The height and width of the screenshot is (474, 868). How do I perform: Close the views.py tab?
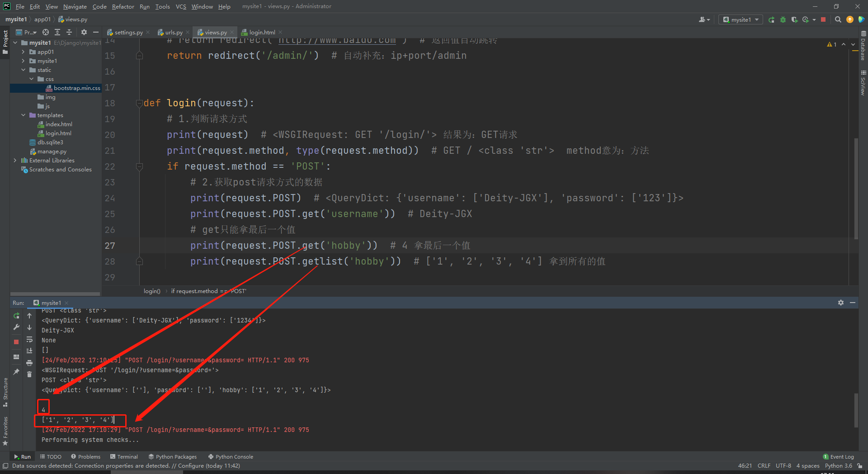[x=232, y=32]
